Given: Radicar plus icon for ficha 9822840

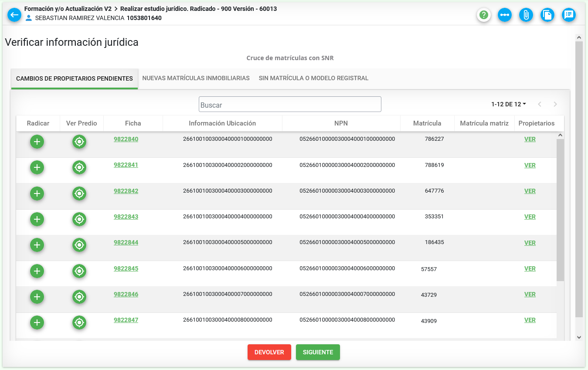Looking at the screenshot, I should 37,142.
